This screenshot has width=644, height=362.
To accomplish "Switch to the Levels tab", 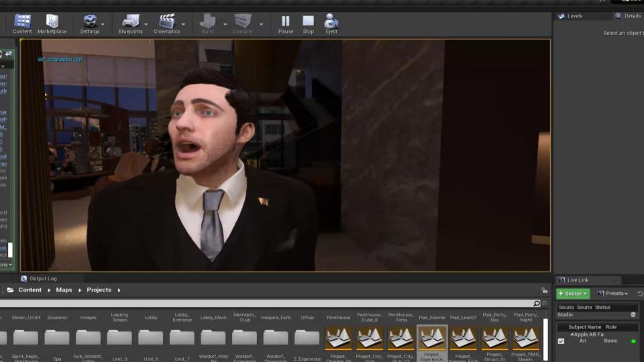I will point(574,16).
